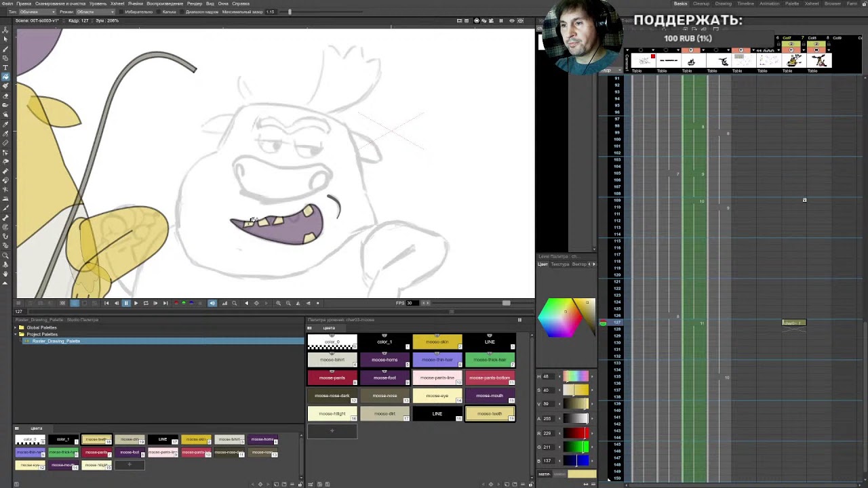Switch to camera view icon
The width and height of the screenshot is (868, 488).
[x=491, y=20]
